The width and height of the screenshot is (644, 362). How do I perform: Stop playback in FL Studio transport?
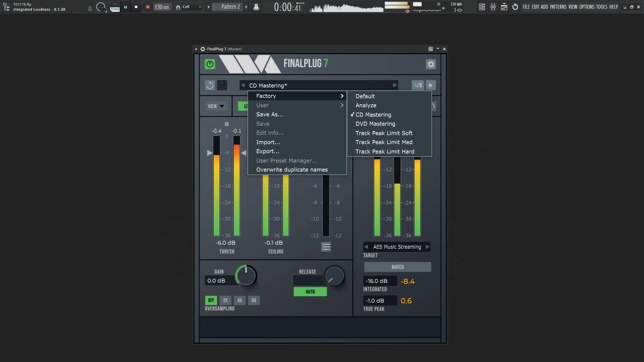[136, 7]
